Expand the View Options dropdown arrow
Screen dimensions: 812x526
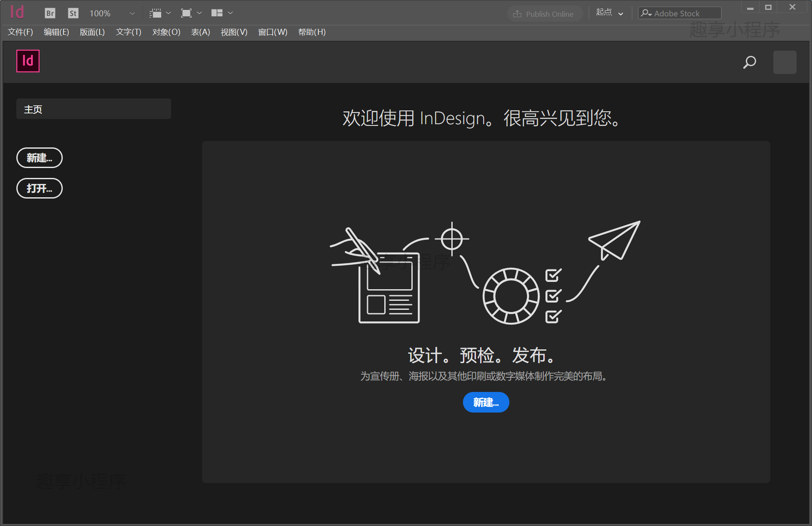pos(169,13)
